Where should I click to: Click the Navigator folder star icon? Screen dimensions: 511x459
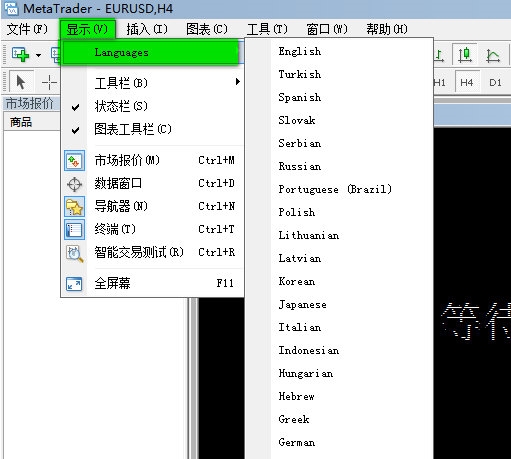[x=74, y=207]
